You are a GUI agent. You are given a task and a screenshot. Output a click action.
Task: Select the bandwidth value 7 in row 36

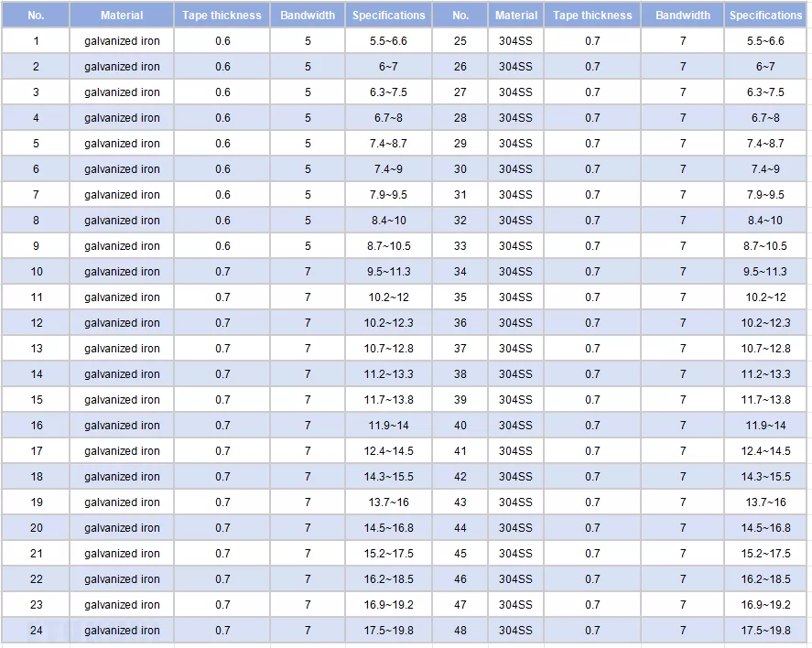point(682,323)
